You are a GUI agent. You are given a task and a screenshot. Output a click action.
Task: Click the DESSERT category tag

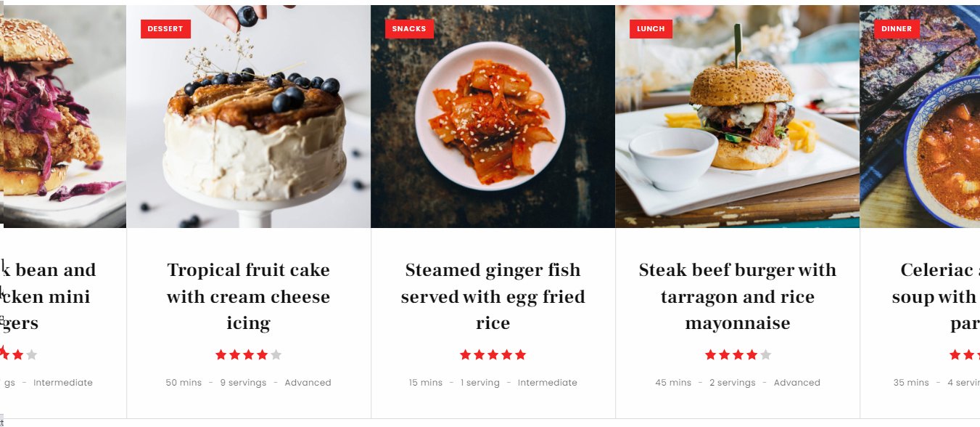tap(165, 29)
